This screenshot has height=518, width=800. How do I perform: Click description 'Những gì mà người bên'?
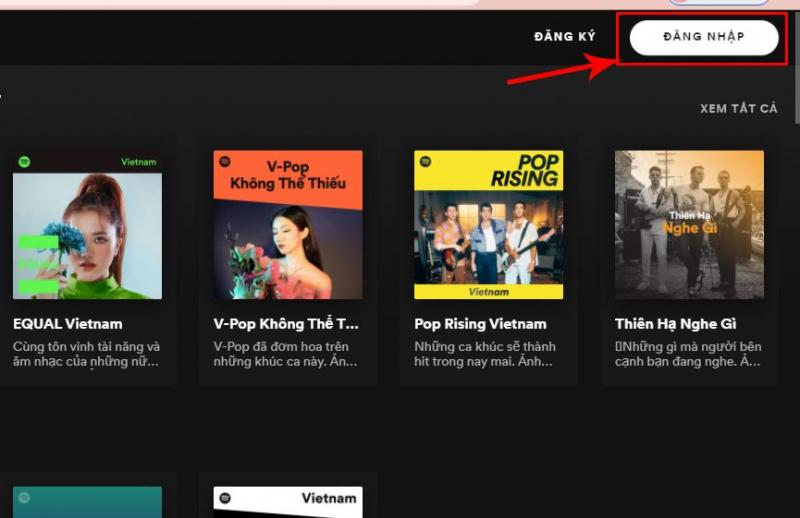coord(688,347)
